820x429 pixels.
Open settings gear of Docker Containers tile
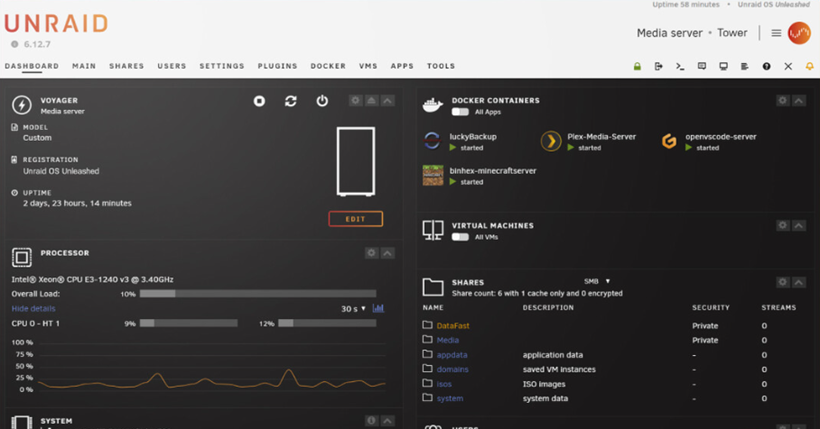782,100
